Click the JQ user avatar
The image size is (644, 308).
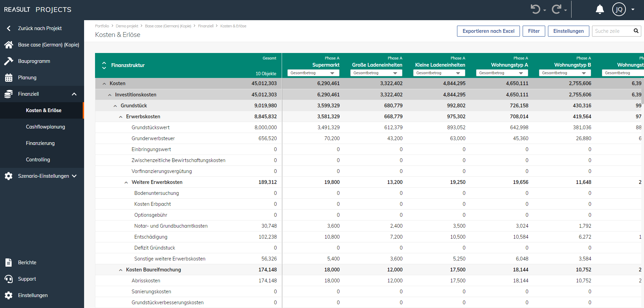(x=619, y=9)
